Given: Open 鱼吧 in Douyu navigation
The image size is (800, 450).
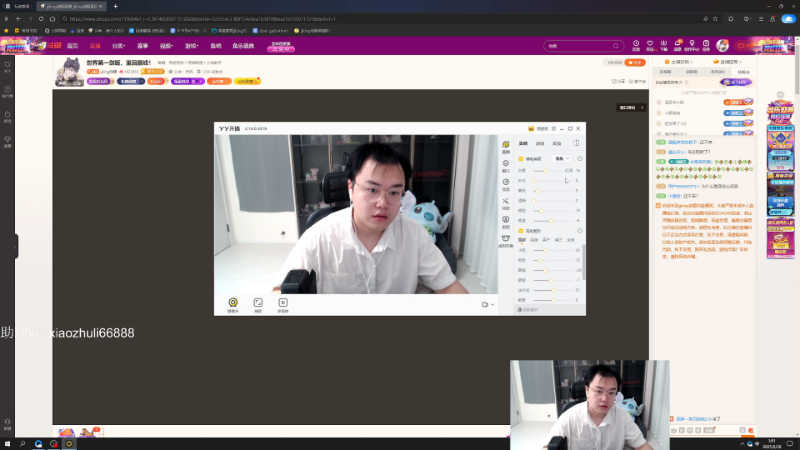Looking at the screenshot, I should [x=216, y=46].
